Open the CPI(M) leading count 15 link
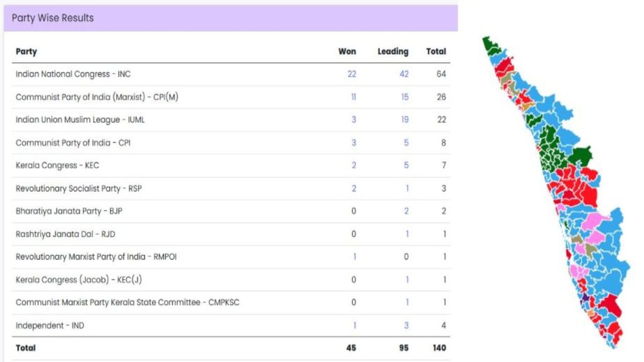Image resolution: width=644 pixels, height=362 pixels. pyautogui.click(x=405, y=97)
